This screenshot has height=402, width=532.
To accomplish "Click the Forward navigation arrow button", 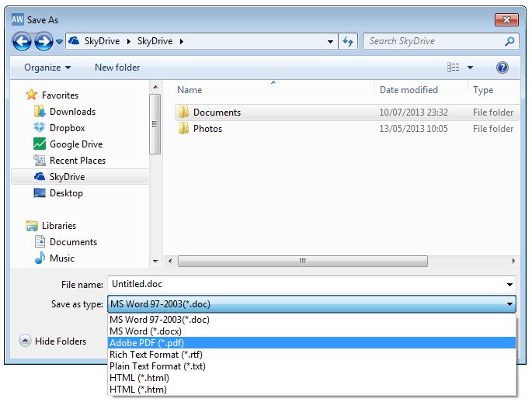I will click(43, 41).
